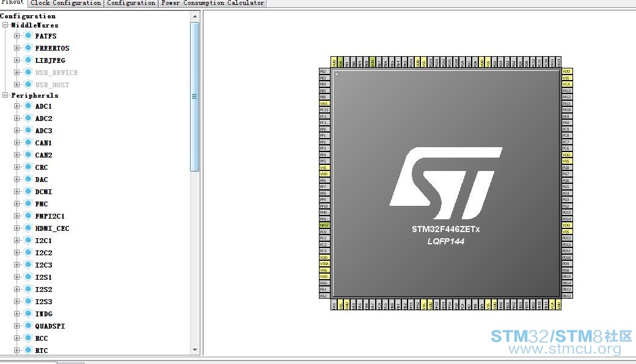Image resolution: width=636 pixels, height=364 pixels.
Task: Click pin PA13 on the chip
Action: [567, 90]
